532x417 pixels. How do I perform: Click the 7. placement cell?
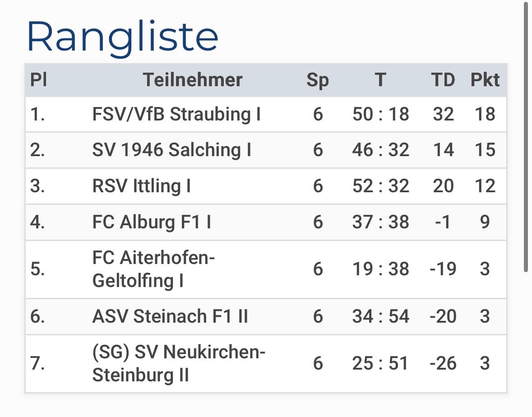point(37,363)
